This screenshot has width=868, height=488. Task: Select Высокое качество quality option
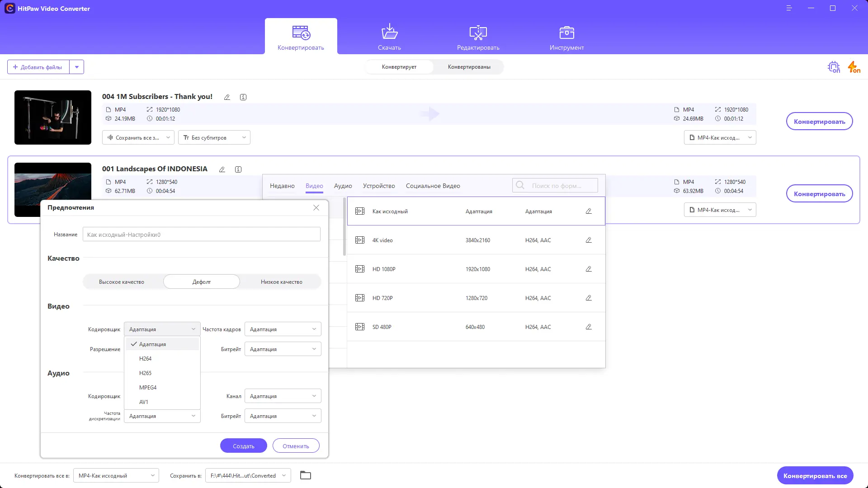pyautogui.click(x=122, y=282)
